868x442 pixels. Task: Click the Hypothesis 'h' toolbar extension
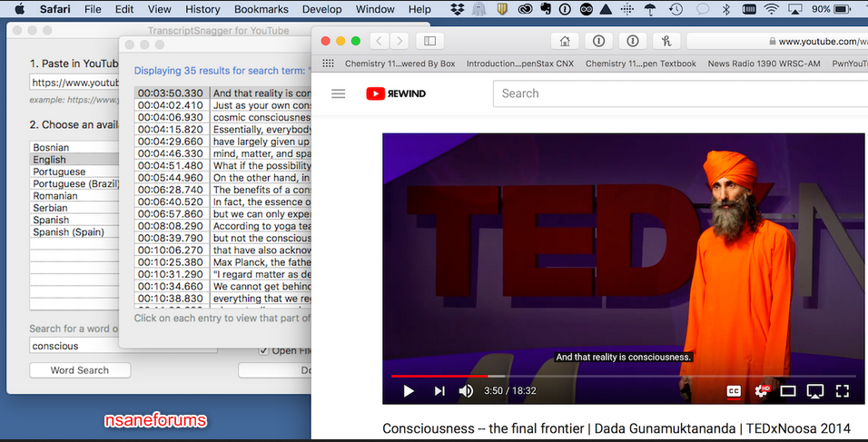(x=666, y=41)
